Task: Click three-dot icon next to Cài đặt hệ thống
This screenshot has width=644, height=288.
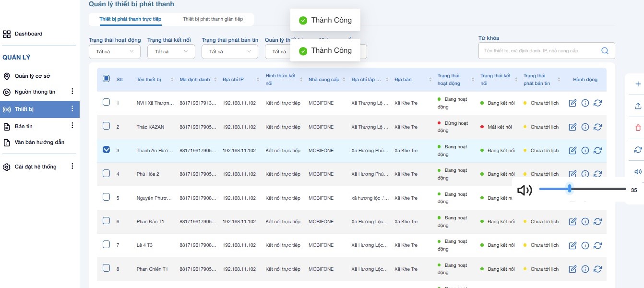Action: point(72,167)
